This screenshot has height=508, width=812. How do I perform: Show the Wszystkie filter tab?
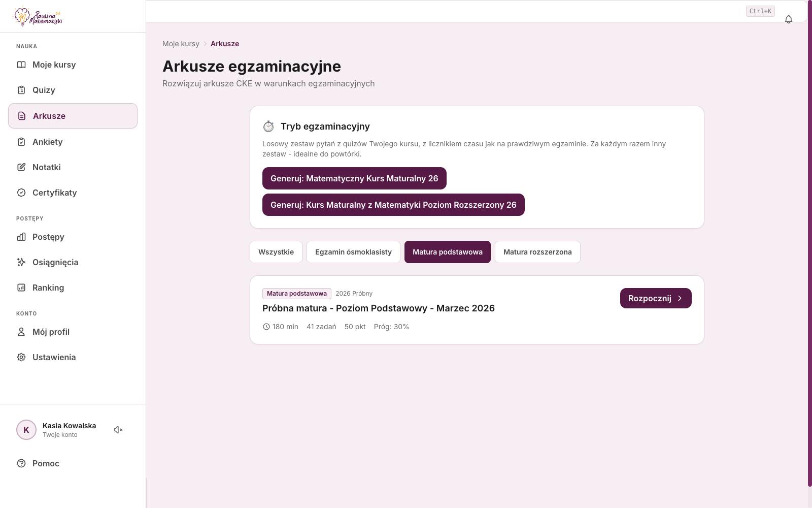[x=276, y=252]
